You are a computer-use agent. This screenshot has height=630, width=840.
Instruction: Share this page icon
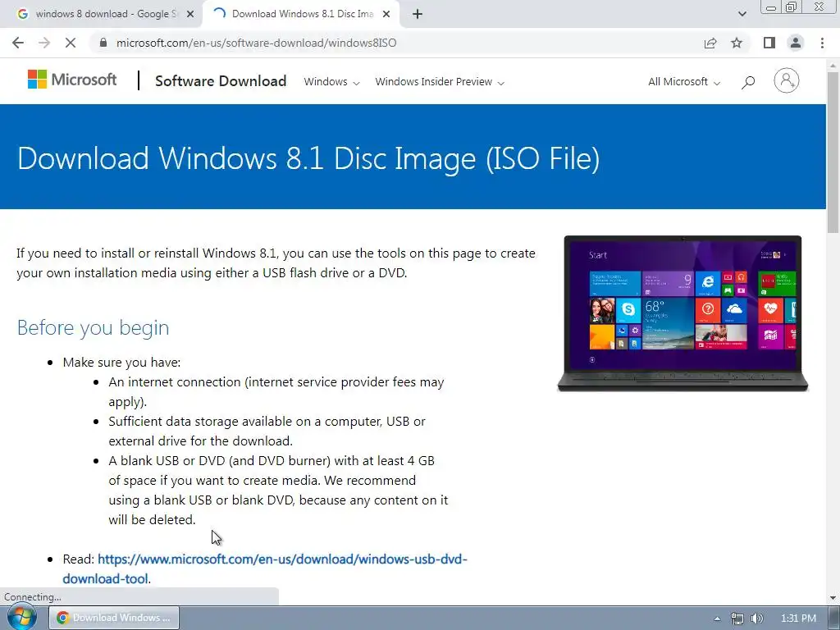pyautogui.click(x=710, y=43)
